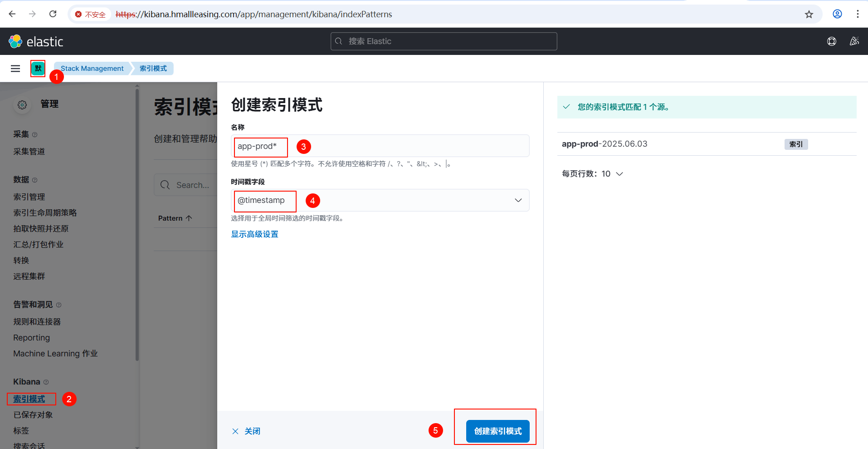Change the rows per page dropdown
This screenshot has width=868, height=449.
pyautogui.click(x=592, y=174)
